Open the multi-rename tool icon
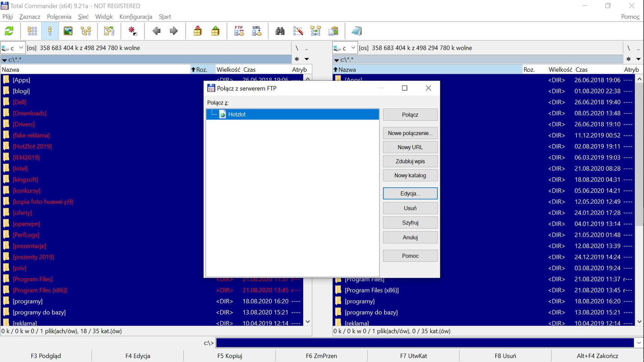Viewport: 644px width, 362px height. [298, 31]
